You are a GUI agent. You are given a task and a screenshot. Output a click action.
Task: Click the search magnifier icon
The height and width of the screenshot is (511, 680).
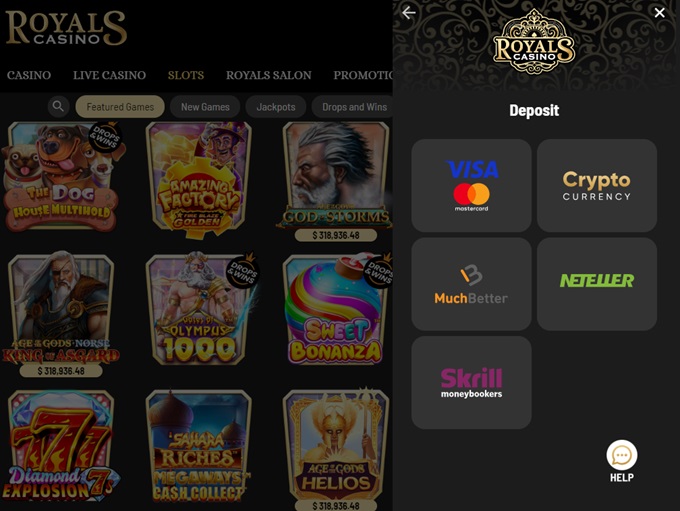(x=58, y=106)
